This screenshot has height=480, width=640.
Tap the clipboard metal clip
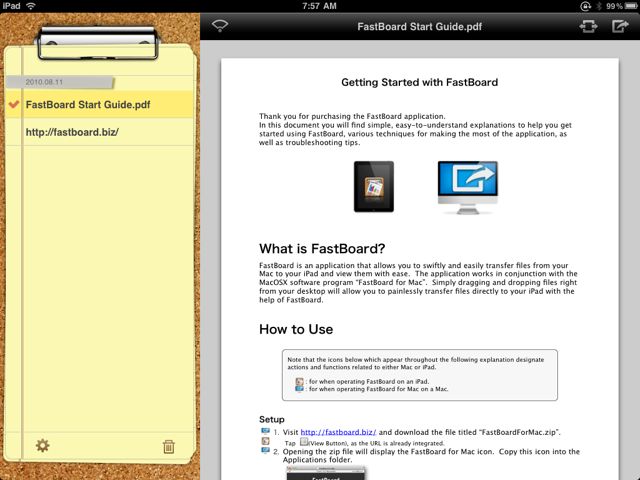pos(97,43)
